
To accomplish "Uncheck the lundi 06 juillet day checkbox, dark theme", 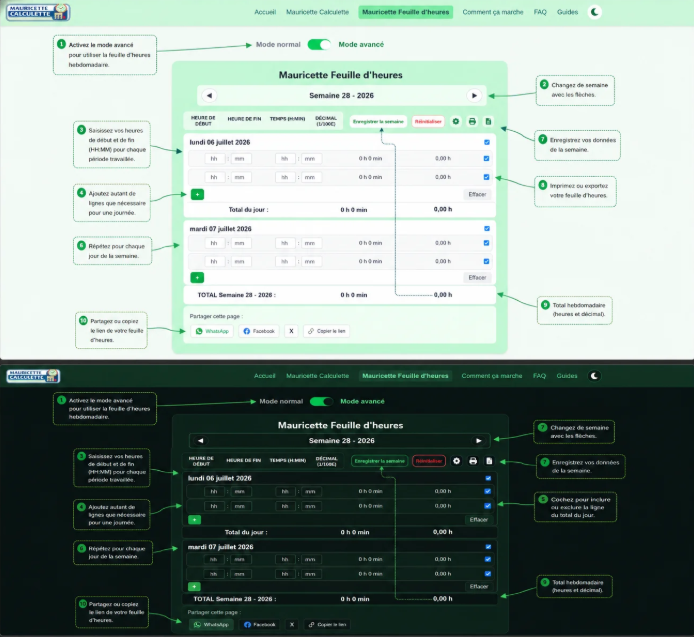I will pos(488,478).
